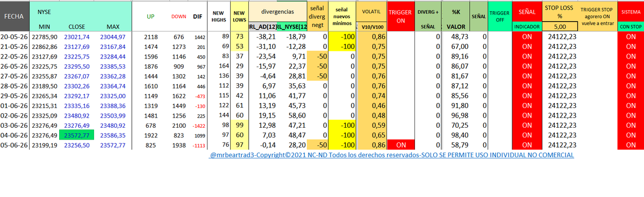Select the FECHA header cell
The image size is (644, 197).
click(15, 17)
